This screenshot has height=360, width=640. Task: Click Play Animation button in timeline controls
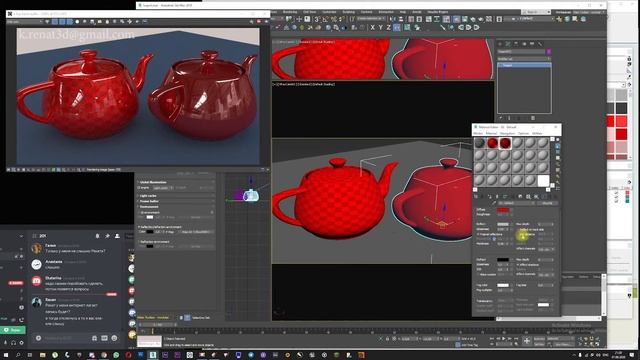tap(504, 338)
